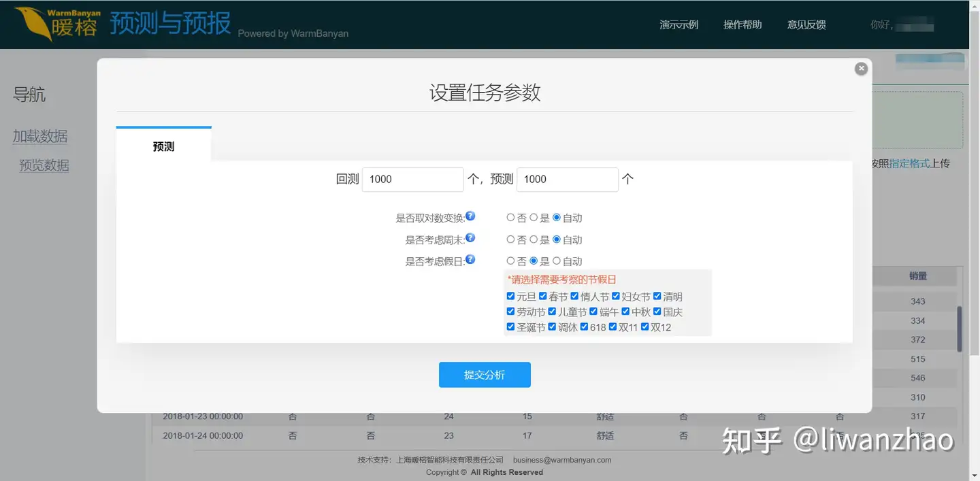Viewport: 980px width, 481px height.
Task: Switch to the 预测 tab
Action: 164,145
